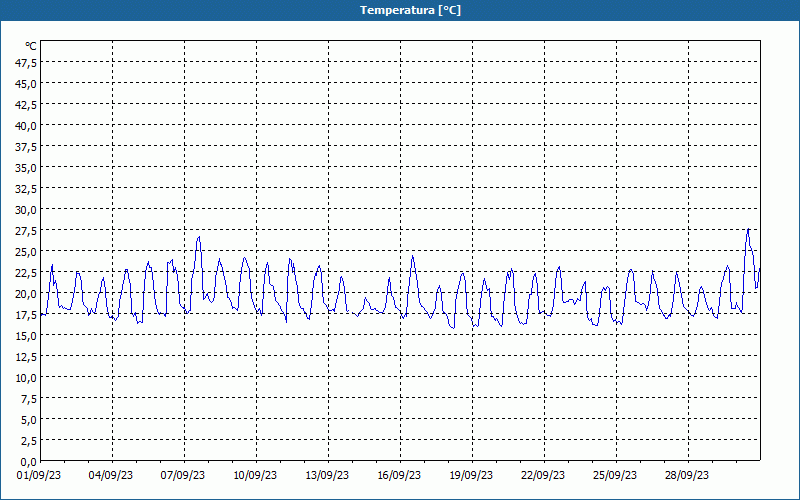The width and height of the screenshot is (800, 500).
Task: Select the 7,5 y-axis value
Action: tap(29, 398)
